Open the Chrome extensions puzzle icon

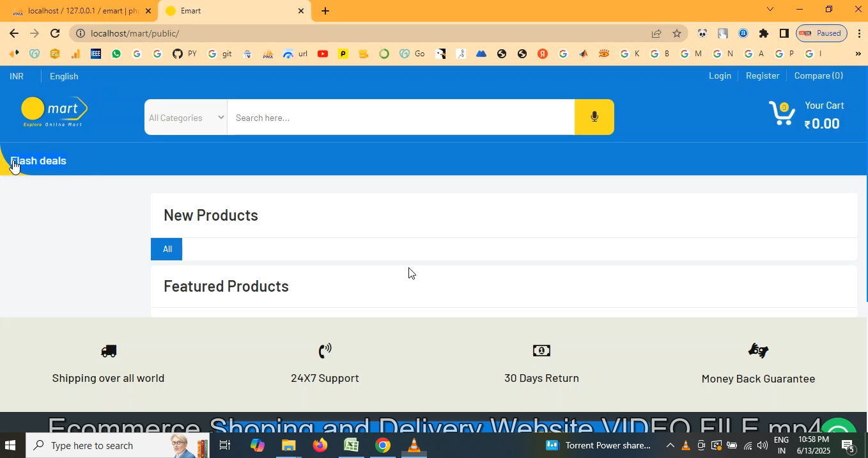764,33
